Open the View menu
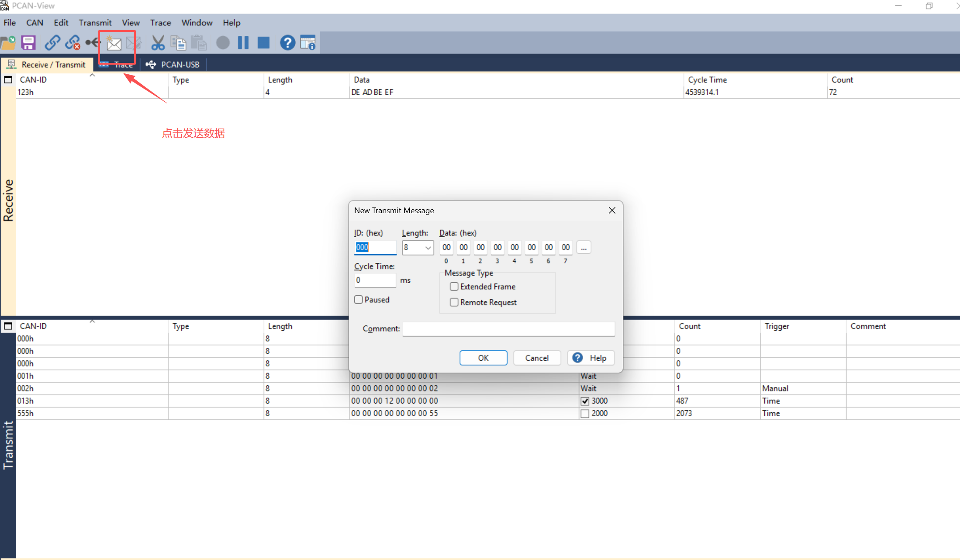 tap(131, 23)
